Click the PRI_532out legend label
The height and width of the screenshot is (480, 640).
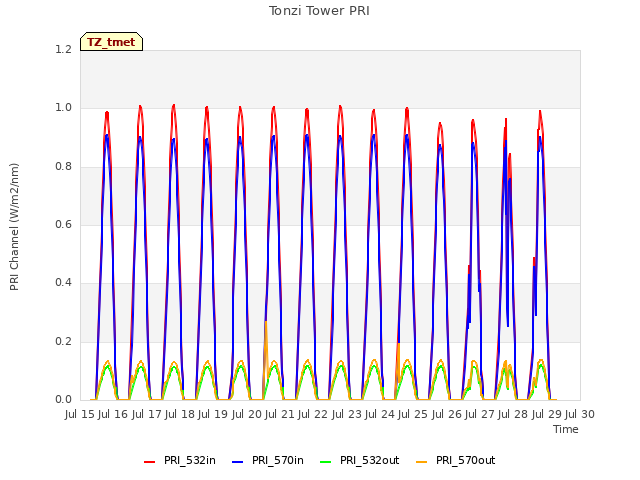coord(369,460)
